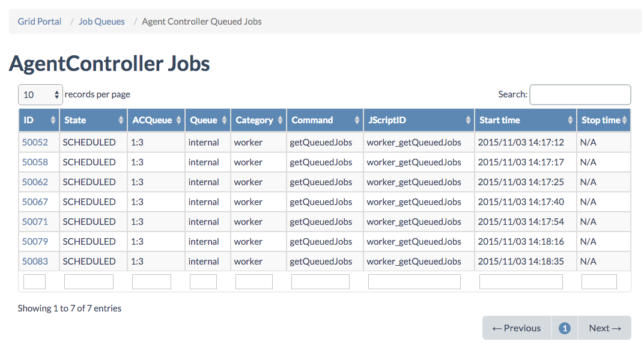The width and height of the screenshot is (644, 362).
Task: Open the records per page dropdown
Action: pyautogui.click(x=40, y=94)
